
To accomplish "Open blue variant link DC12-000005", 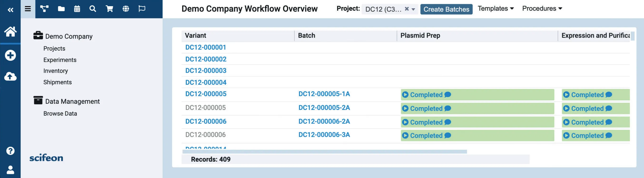I will coord(206,94).
